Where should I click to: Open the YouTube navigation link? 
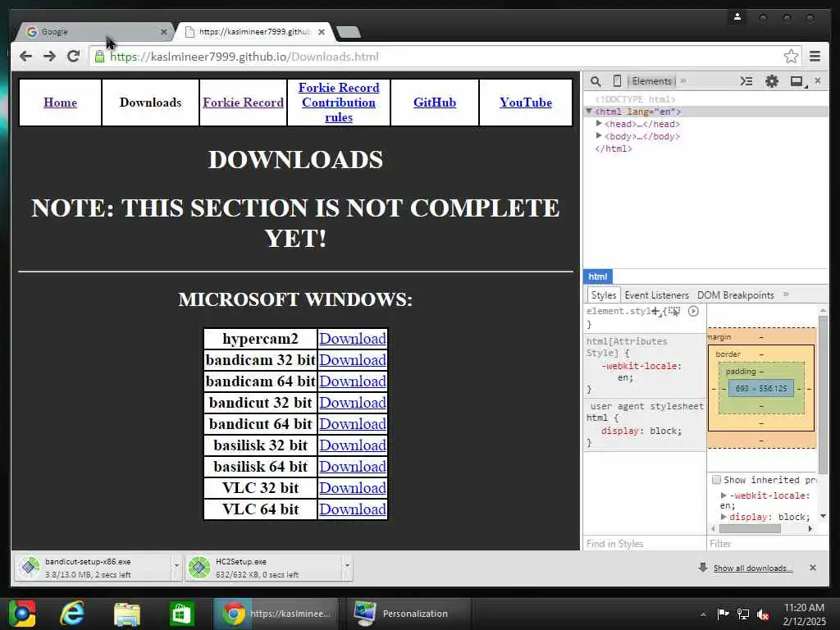tap(526, 103)
